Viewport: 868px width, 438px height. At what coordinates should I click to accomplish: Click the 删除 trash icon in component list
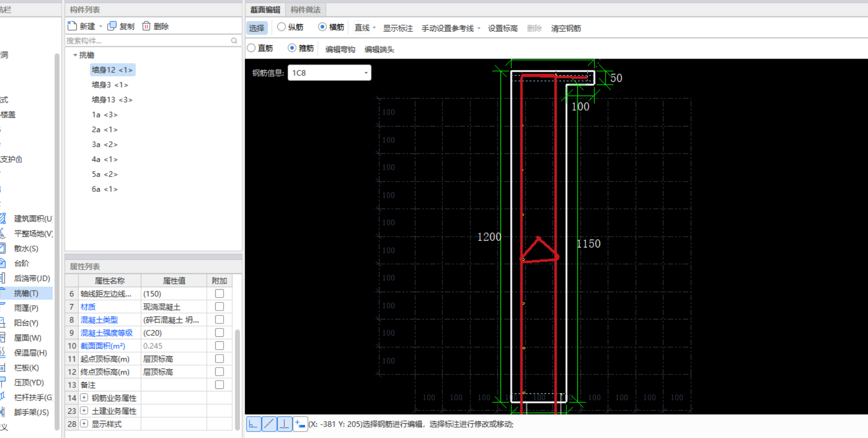(146, 26)
